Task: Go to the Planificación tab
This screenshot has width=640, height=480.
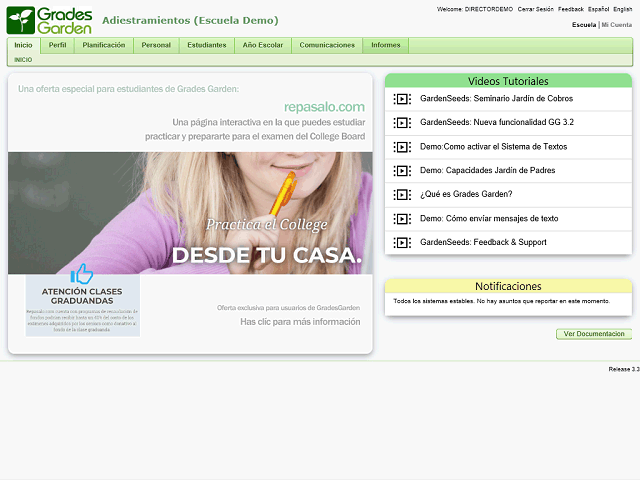Action: (x=104, y=45)
